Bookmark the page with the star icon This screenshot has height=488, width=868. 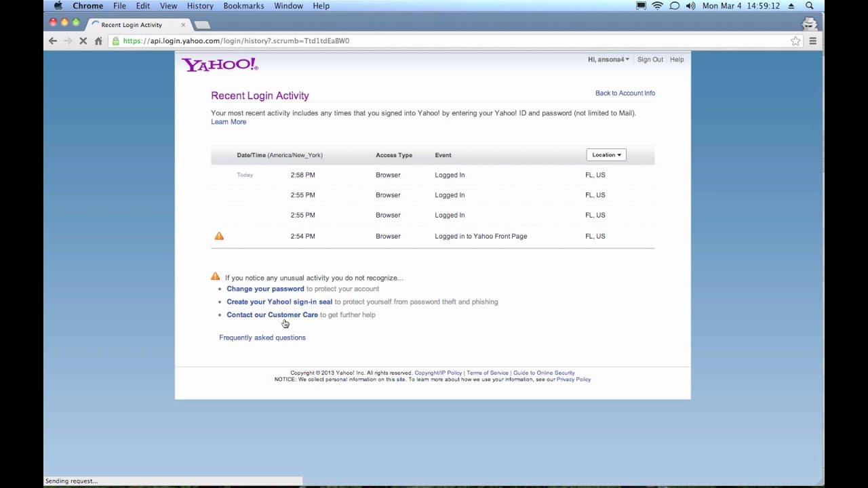(x=795, y=41)
